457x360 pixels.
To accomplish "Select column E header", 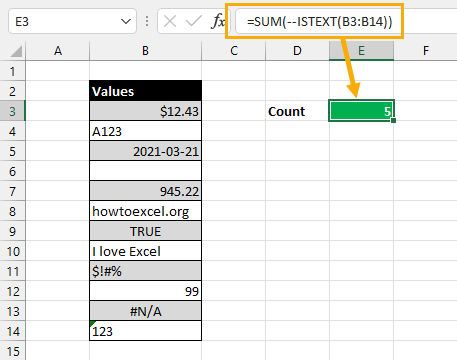I will (x=361, y=51).
